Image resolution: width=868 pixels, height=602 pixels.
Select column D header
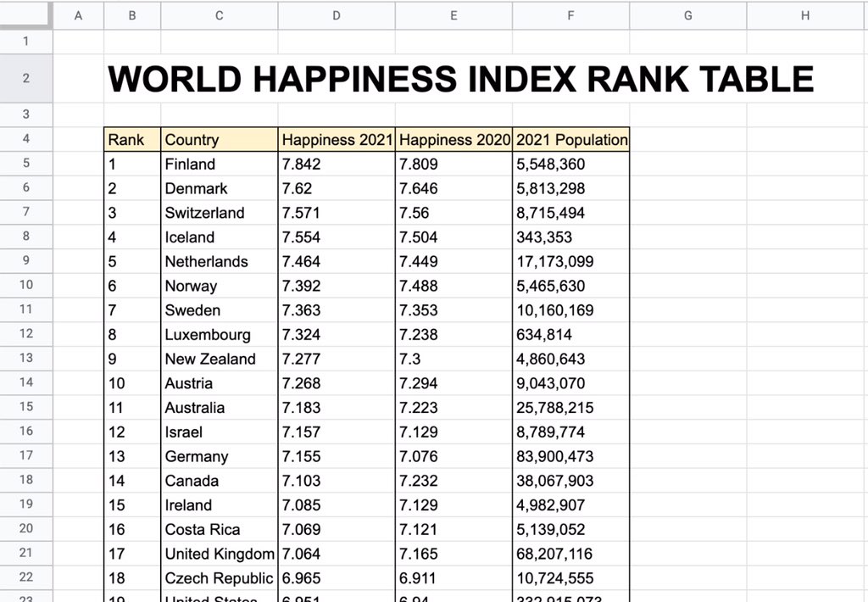click(337, 15)
